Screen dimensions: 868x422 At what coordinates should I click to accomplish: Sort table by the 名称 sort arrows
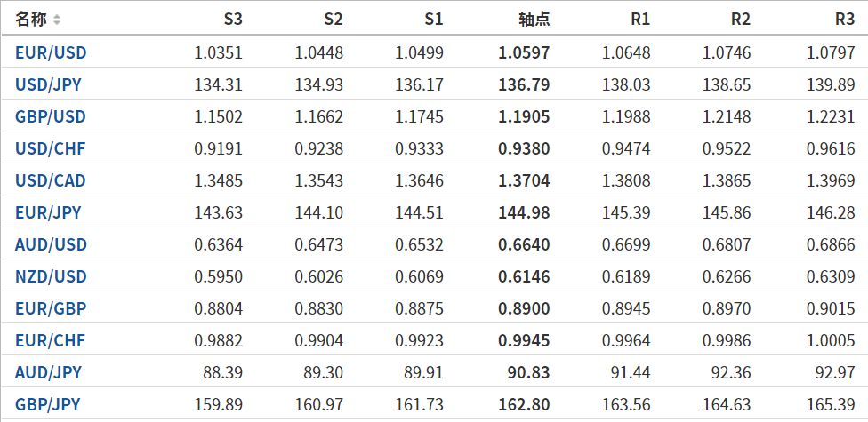pos(58,20)
